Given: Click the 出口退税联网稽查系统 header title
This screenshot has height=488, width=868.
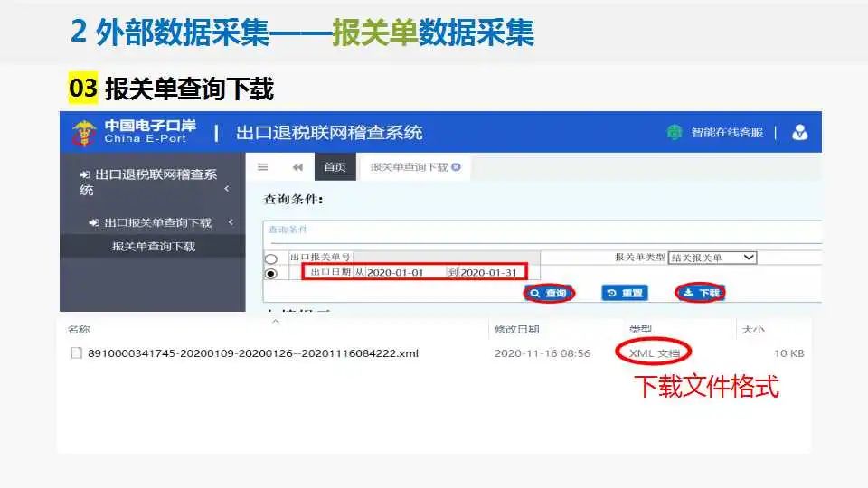Looking at the screenshot, I should coord(329,133).
